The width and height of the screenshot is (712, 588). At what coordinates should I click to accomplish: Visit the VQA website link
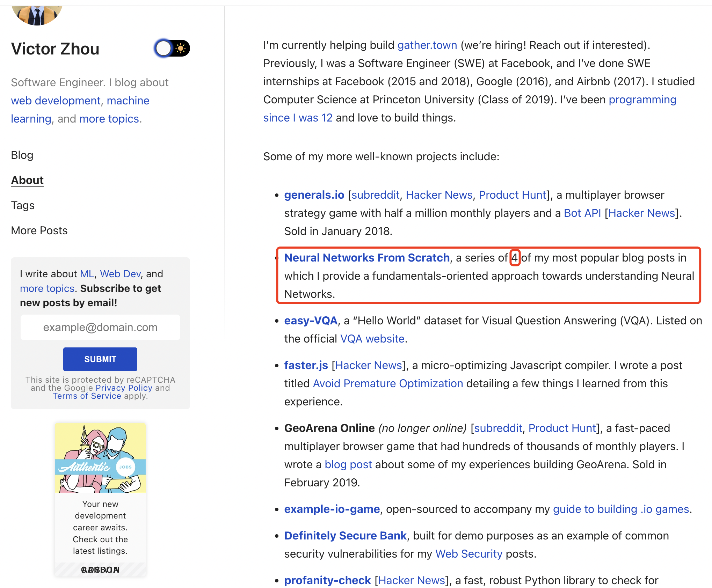point(372,339)
